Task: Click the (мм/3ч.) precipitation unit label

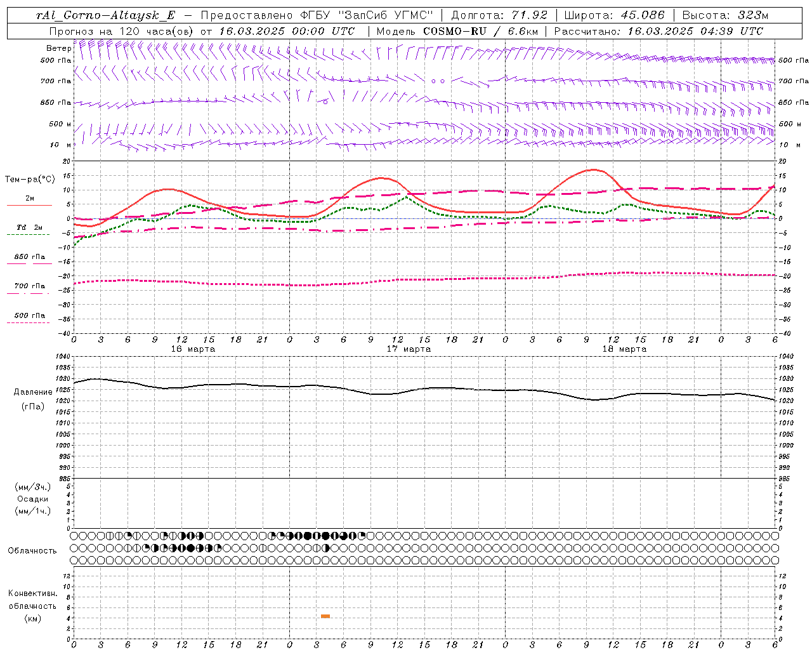Action: pyautogui.click(x=33, y=487)
